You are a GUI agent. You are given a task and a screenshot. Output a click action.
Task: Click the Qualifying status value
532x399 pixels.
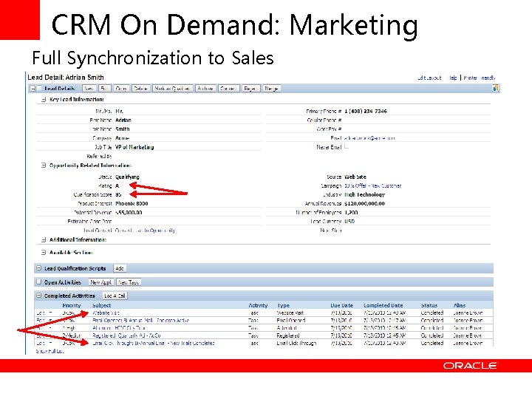(x=127, y=177)
